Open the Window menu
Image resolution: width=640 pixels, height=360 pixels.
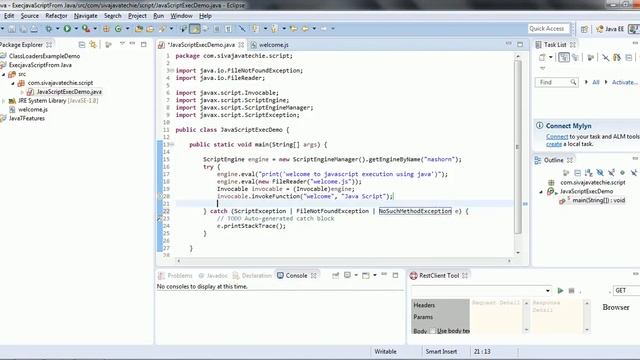click(181, 16)
